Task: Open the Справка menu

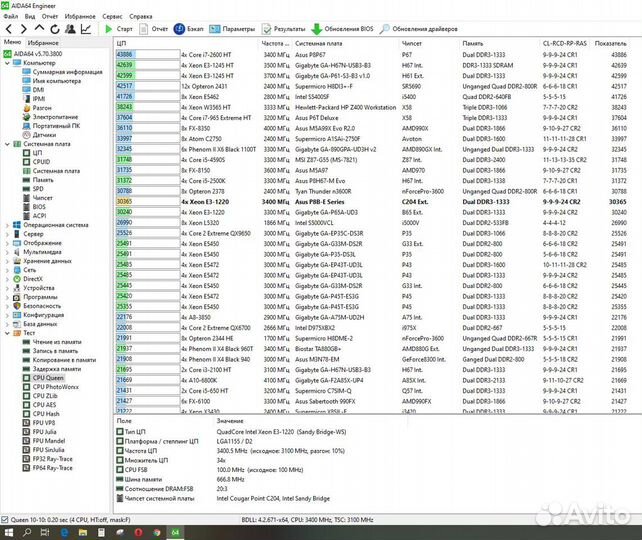Action: coord(140,16)
